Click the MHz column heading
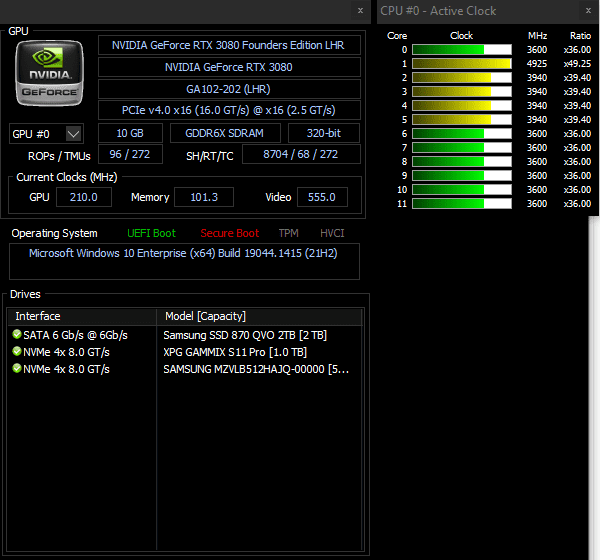 click(x=538, y=36)
